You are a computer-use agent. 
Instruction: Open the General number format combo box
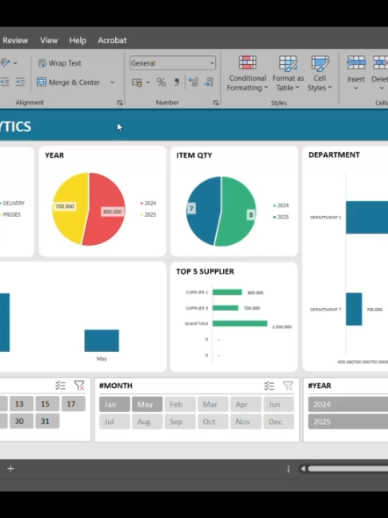tap(172, 63)
